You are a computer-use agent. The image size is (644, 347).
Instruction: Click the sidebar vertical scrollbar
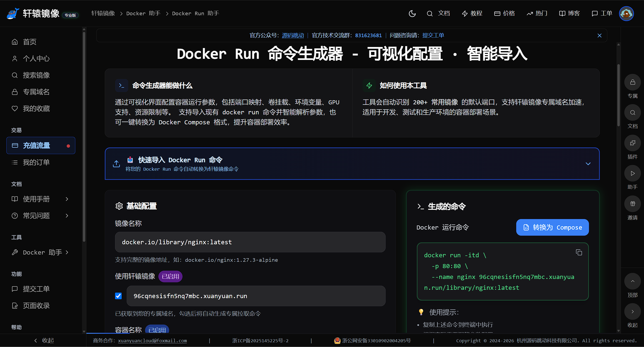(x=84, y=137)
